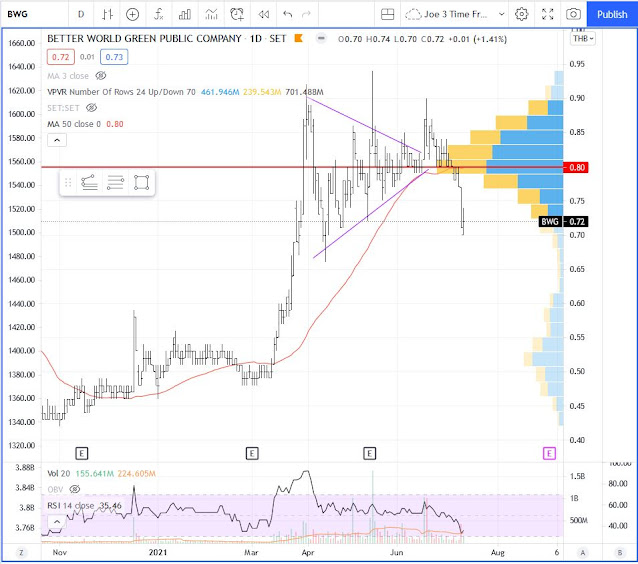Open chart settings gear
This screenshot has width=638, height=564.
(522, 15)
